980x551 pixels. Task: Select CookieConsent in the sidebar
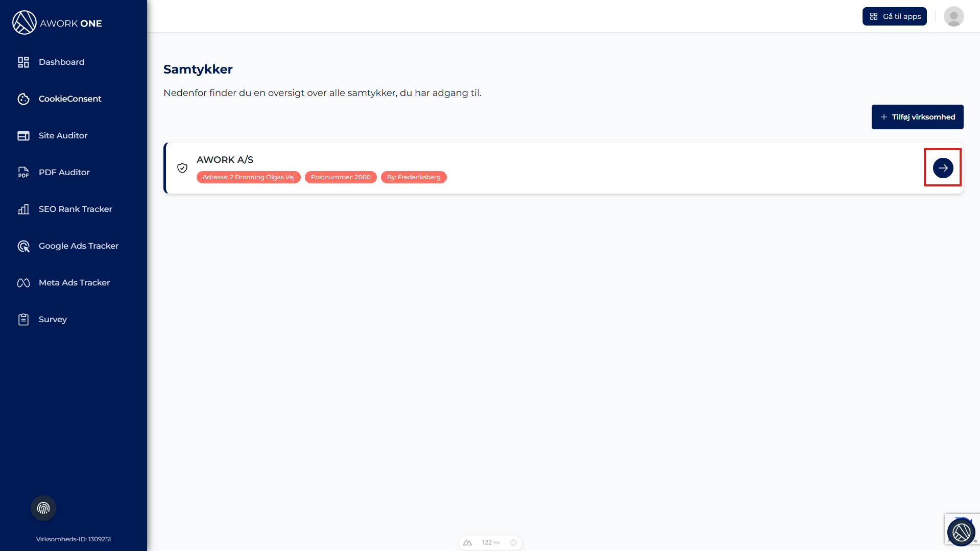[x=70, y=99]
